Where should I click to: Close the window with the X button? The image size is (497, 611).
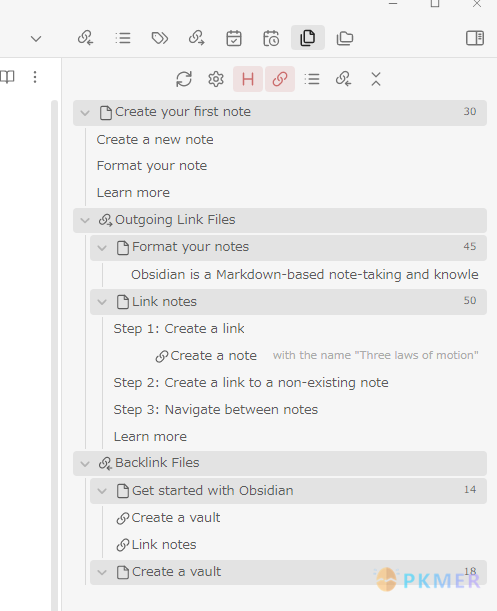pyautogui.click(x=477, y=4)
